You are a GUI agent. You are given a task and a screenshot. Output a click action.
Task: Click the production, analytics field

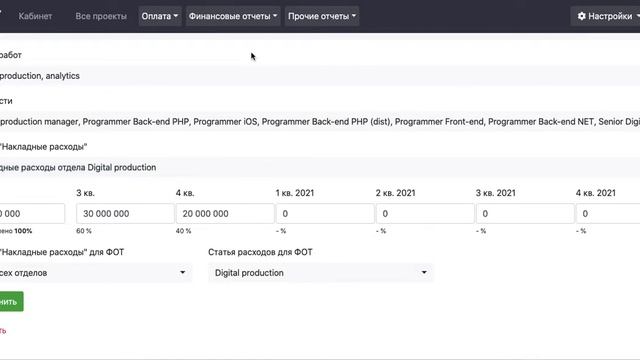[320, 76]
